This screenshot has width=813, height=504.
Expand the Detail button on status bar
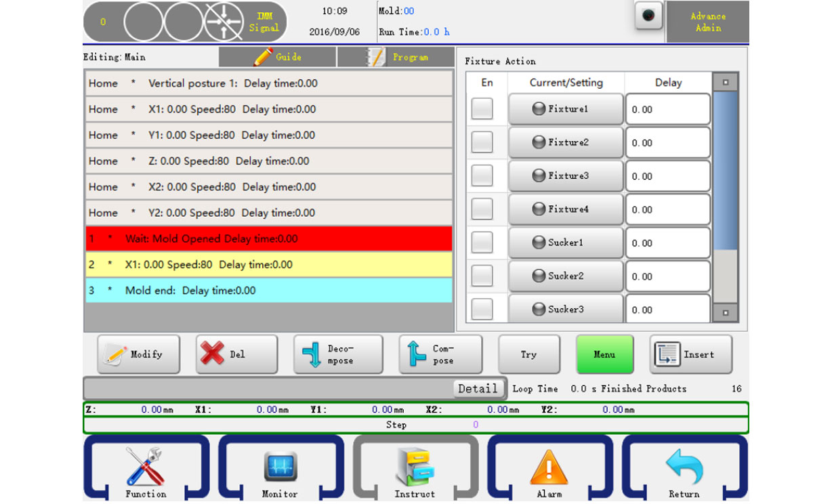coord(478,388)
